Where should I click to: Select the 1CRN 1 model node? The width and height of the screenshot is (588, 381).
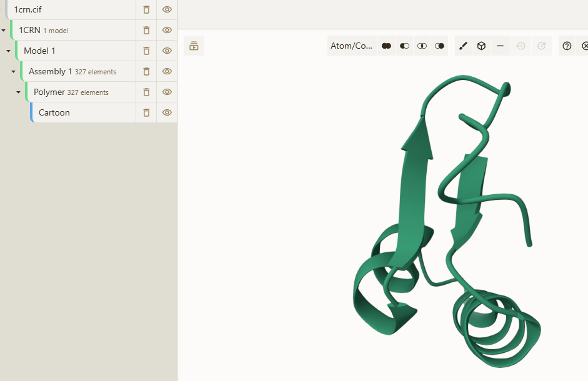[x=73, y=30]
